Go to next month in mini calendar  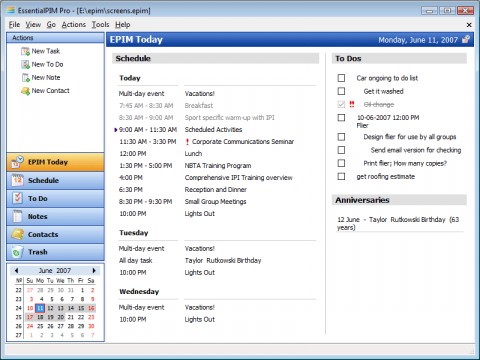(94, 270)
